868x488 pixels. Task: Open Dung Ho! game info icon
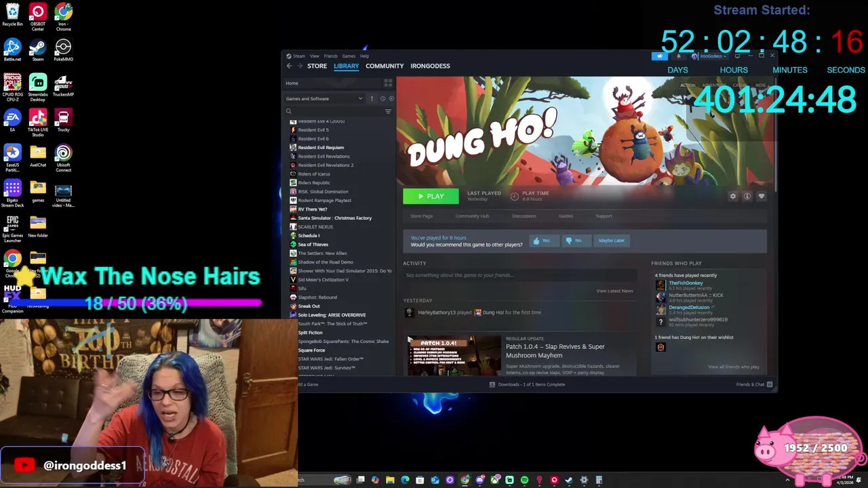pos(747,197)
